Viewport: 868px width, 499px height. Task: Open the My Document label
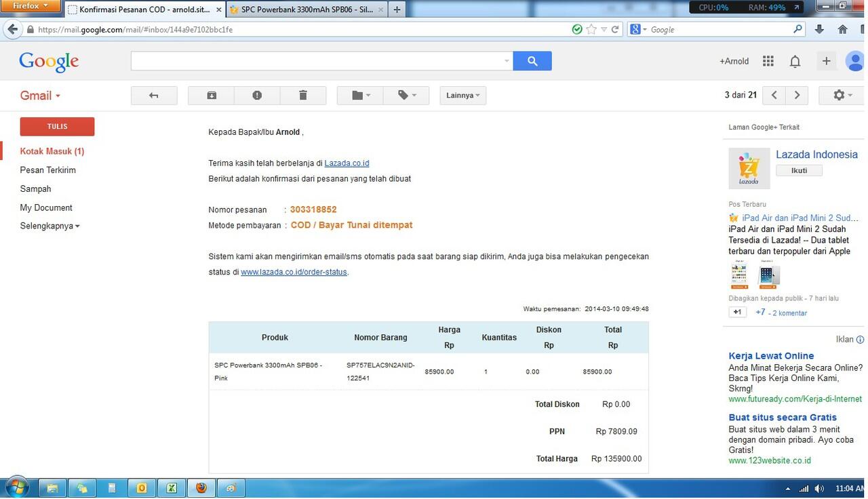pos(46,207)
